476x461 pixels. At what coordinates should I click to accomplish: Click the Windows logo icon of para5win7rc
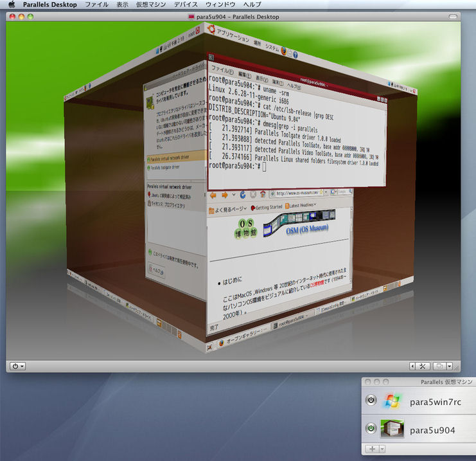tap(392, 401)
